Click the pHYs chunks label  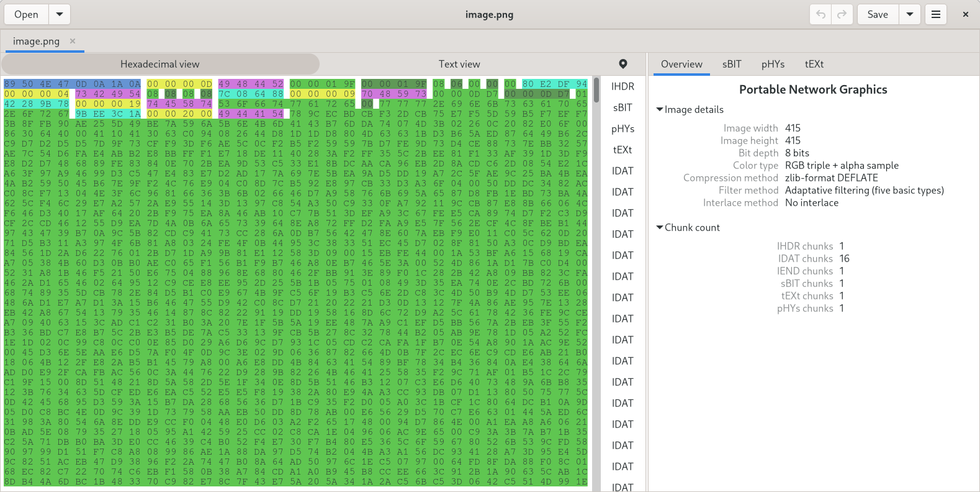[x=805, y=308]
